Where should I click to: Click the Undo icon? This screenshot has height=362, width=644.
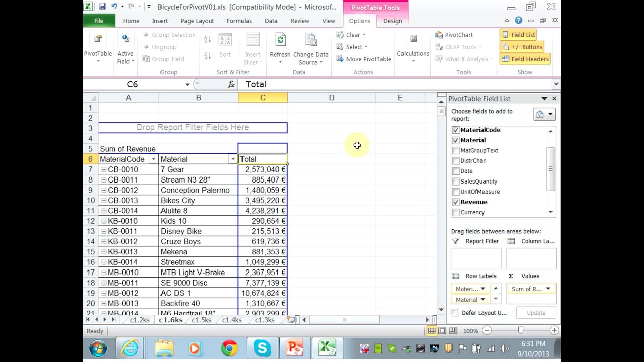coord(114,7)
